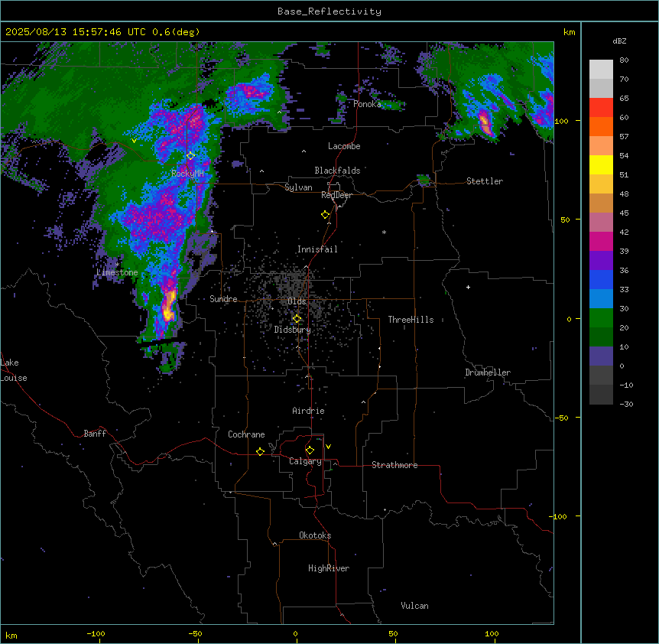The height and width of the screenshot is (644, 659).
Task: Select the green 30 dBZ legend swatch
Action: coord(601,318)
